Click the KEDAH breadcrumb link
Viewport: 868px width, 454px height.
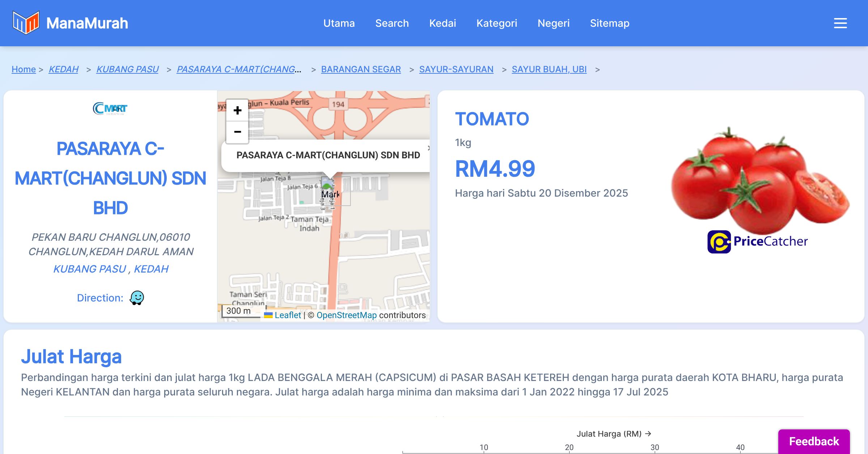(63, 69)
